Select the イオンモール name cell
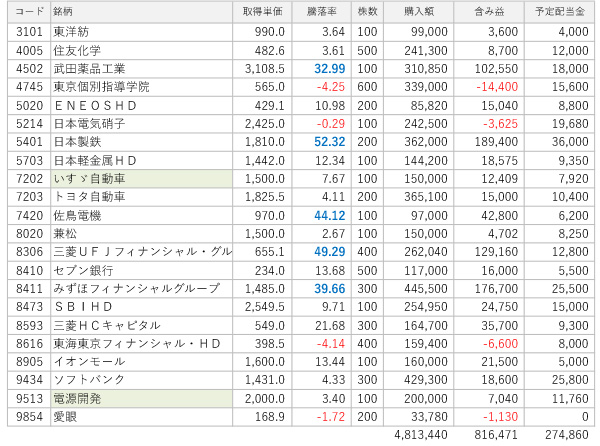Screen dimensions: 600x446 pyautogui.click(x=142, y=362)
